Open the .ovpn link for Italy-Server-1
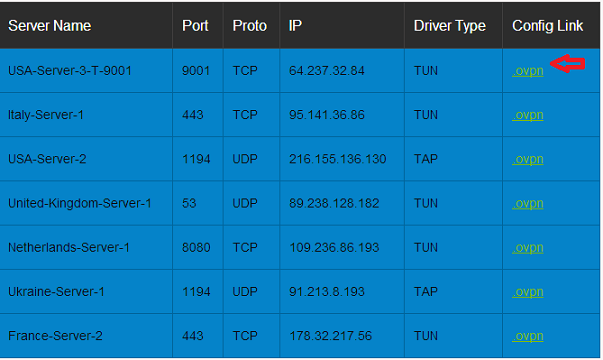This screenshot has height=360, width=603. (528, 115)
